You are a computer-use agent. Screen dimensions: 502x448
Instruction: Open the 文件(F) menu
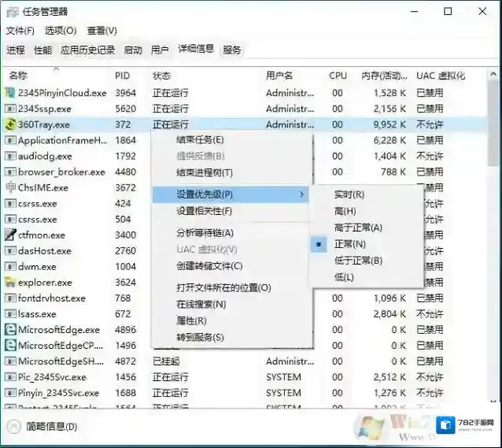point(20,31)
